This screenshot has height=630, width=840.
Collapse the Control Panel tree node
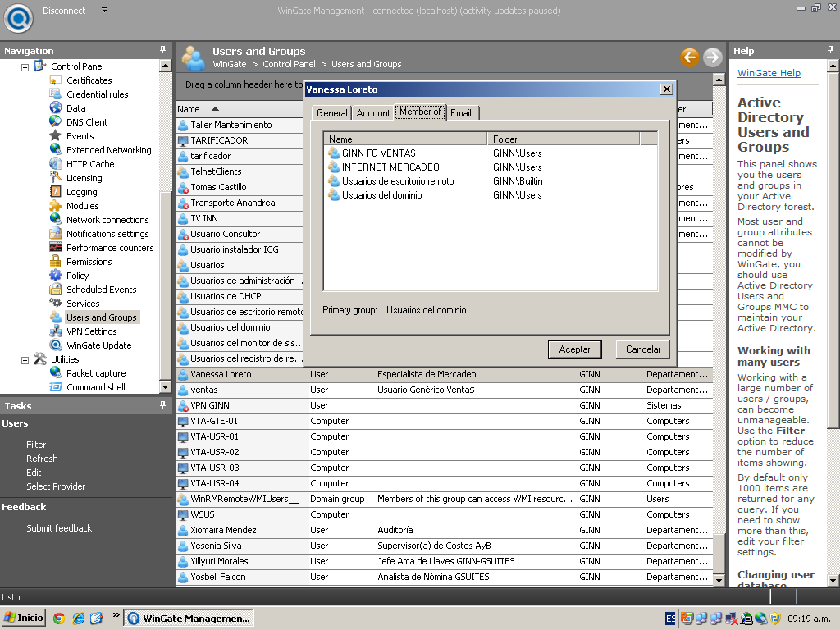tap(25, 67)
